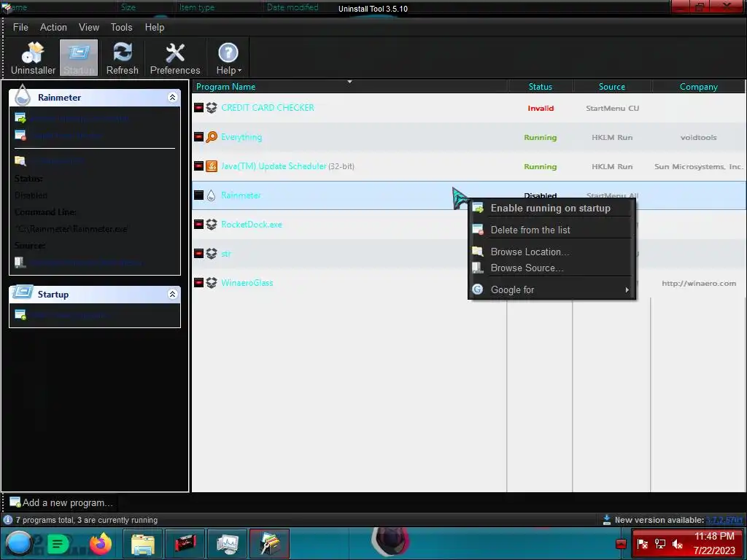Open Preferences from the toolbar
The height and width of the screenshot is (560, 747).
(175, 58)
